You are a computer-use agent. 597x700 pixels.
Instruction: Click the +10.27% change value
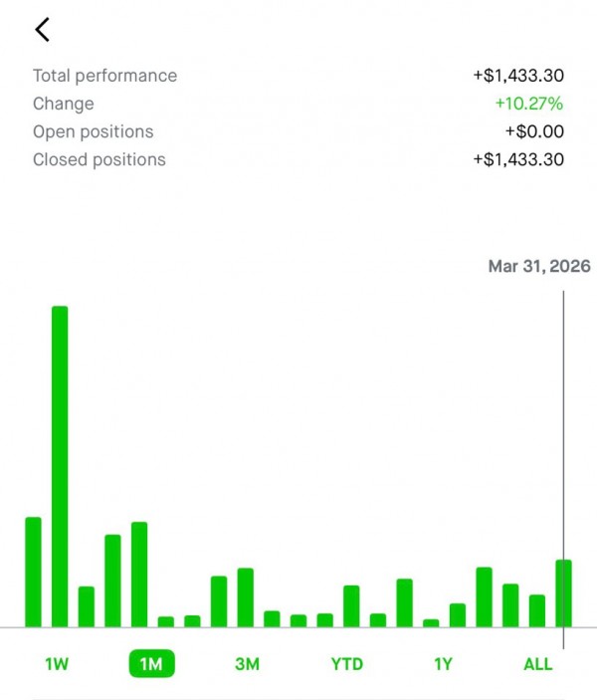528,104
